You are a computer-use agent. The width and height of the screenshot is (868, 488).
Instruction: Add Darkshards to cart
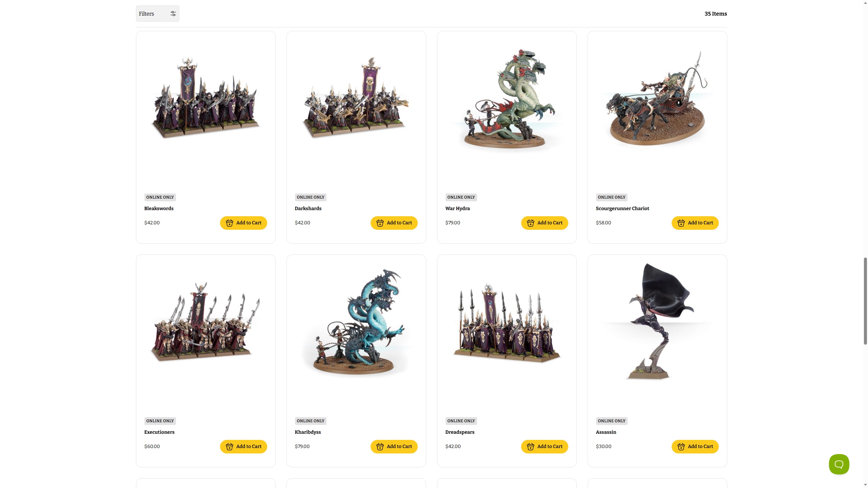point(394,223)
